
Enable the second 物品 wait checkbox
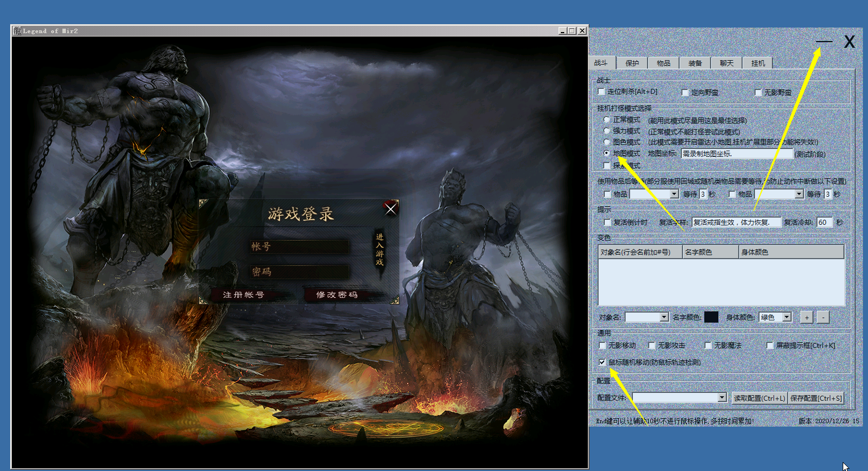tap(732, 194)
